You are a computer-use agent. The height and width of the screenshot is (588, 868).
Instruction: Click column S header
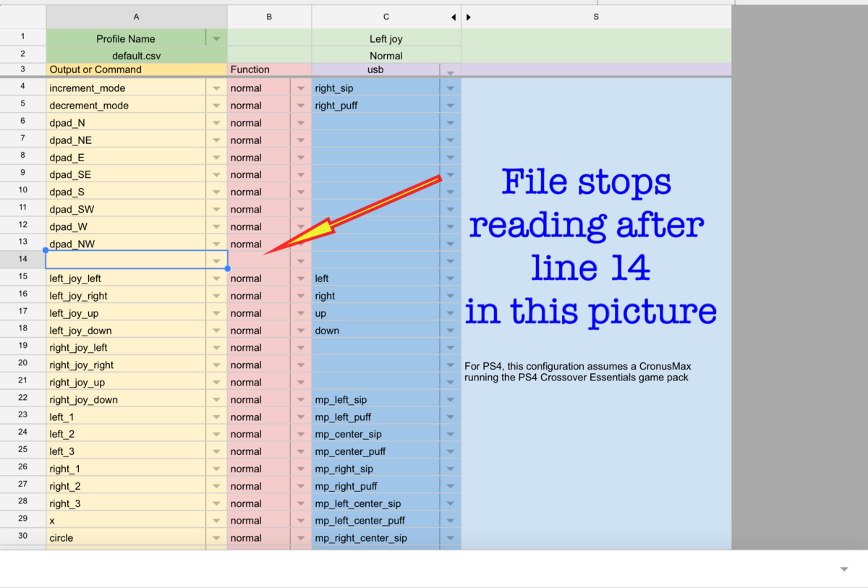(x=595, y=16)
